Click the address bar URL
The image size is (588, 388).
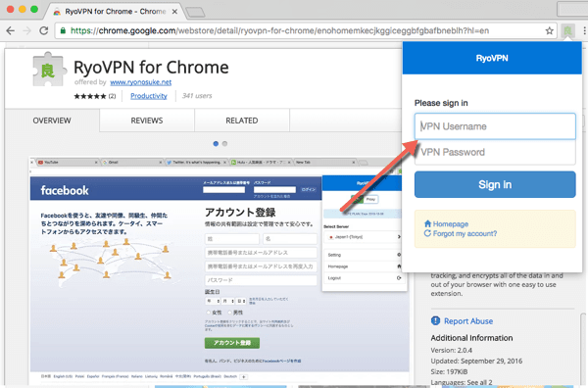(279, 30)
